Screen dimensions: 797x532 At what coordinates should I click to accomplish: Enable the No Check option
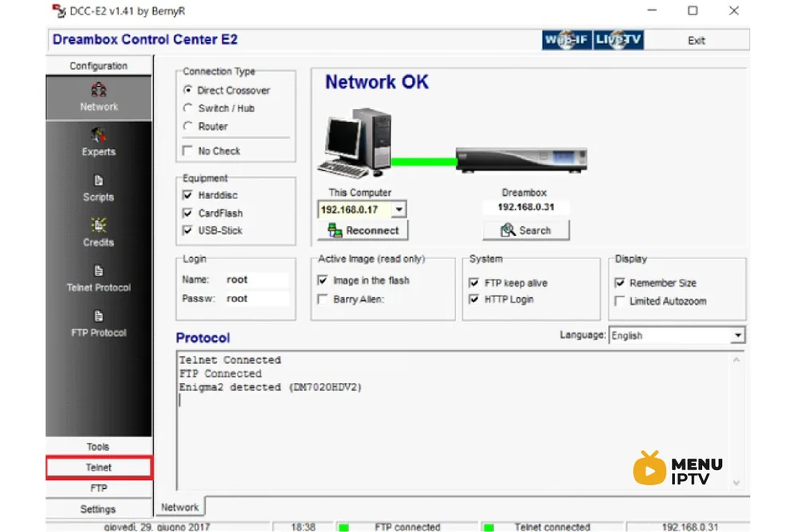(188, 151)
